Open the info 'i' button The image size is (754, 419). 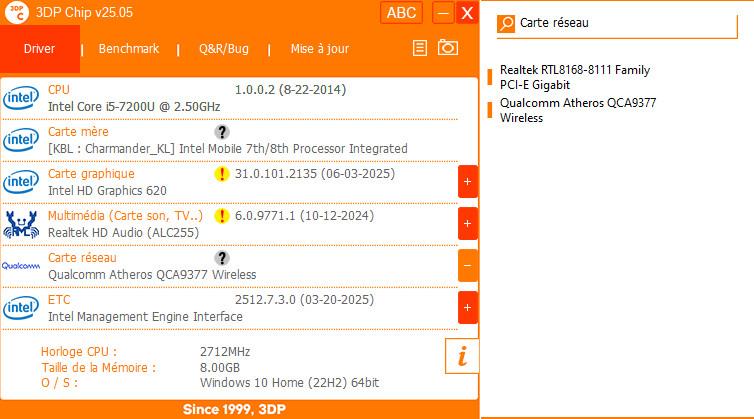tap(462, 356)
